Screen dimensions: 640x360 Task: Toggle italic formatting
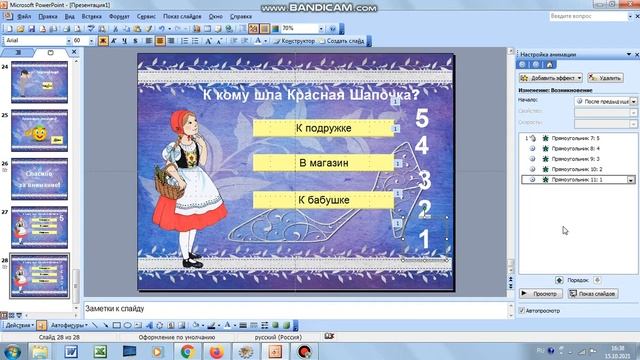point(114,41)
